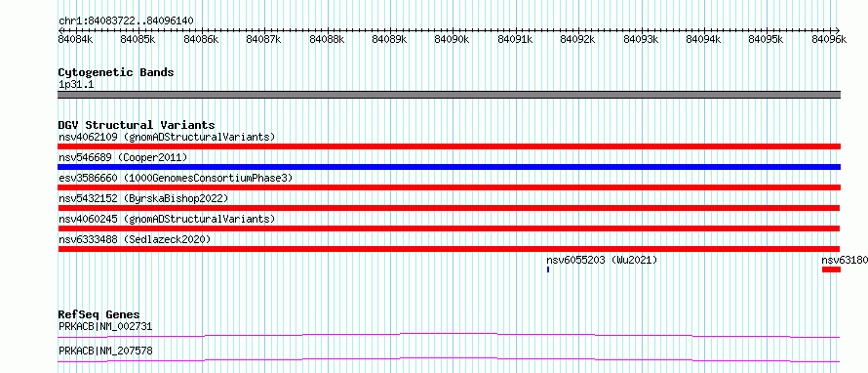Open nsv6055203 Wu2021 variant label
Screen dimensions: 868x373
(x=602, y=260)
